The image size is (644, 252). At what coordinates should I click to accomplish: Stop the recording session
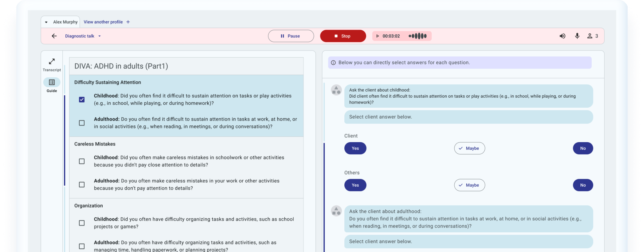[343, 36]
